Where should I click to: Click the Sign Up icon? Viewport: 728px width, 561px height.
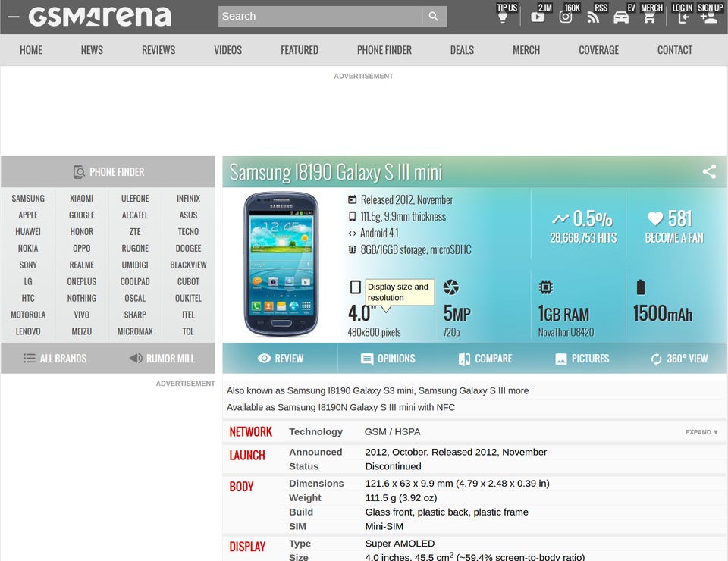pyautogui.click(x=709, y=17)
